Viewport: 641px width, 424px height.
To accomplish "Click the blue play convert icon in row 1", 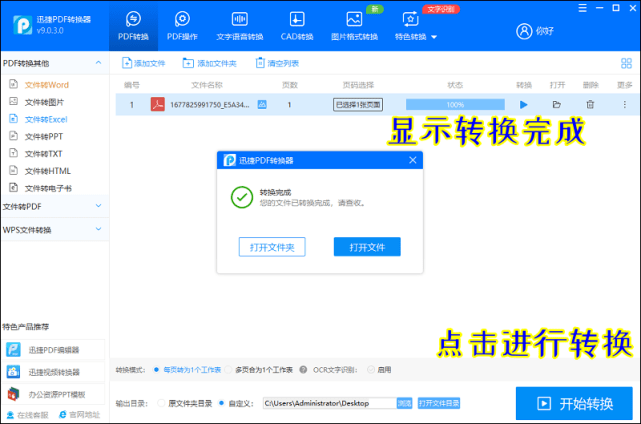I will coord(523,105).
